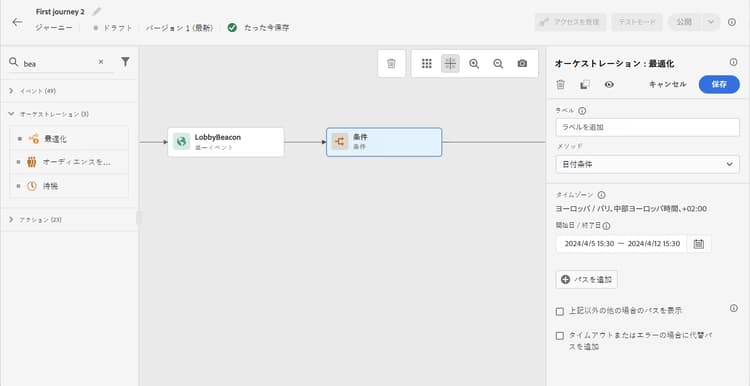
Task: Open info icon beside 上記以外 checkbox
Action: click(734, 308)
